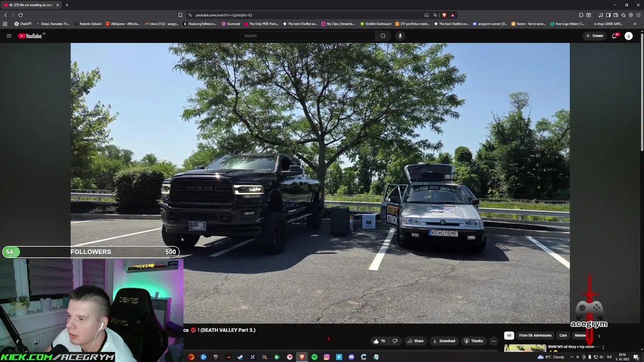Open the acegrym's server Discord bookmark
Image resolution: width=644 pixels, height=362 pixels.
pyautogui.click(x=490, y=24)
